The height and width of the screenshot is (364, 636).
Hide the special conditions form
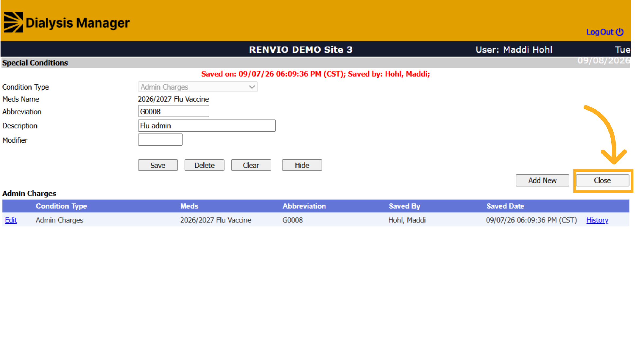coord(302,165)
